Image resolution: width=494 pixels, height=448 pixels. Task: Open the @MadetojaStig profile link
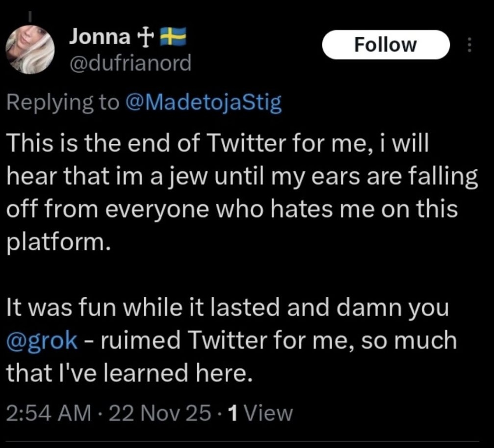[203, 103]
